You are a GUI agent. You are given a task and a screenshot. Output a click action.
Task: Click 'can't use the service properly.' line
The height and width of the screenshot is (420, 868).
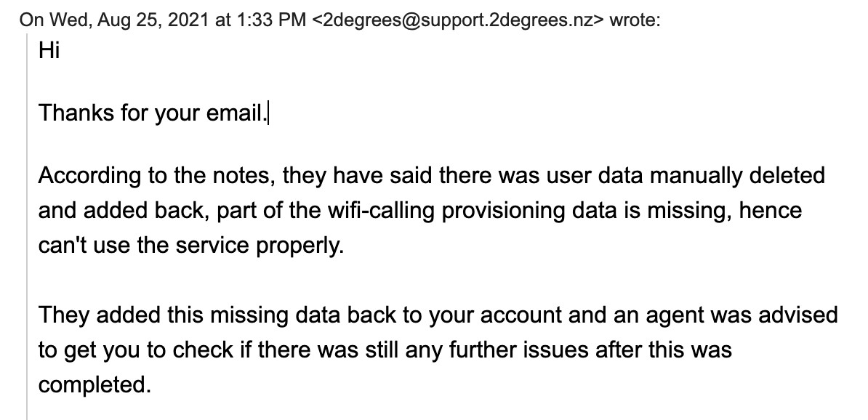[191, 246]
